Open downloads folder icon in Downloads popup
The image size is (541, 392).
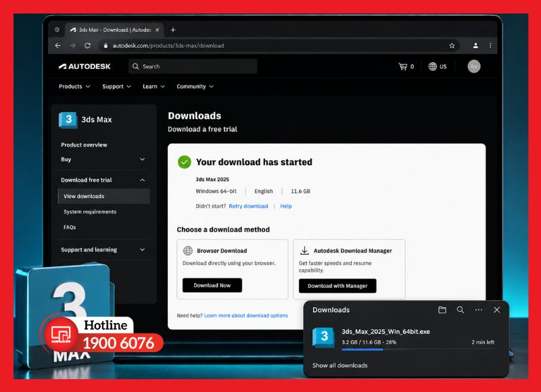tap(442, 310)
